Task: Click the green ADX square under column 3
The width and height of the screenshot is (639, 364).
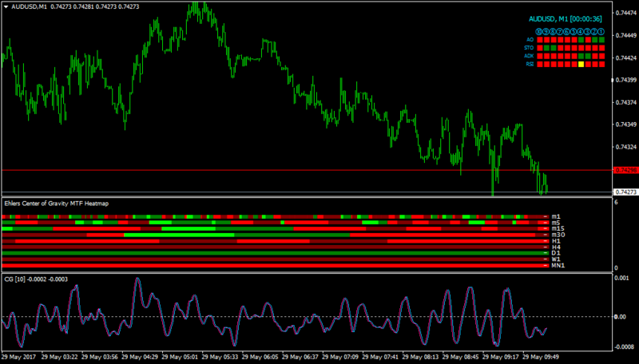Action: [x=588, y=56]
